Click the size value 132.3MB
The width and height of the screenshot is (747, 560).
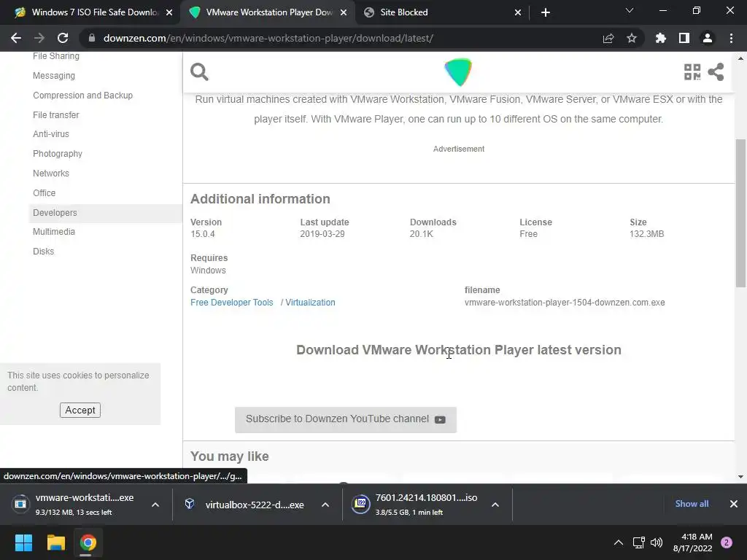pos(646,234)
